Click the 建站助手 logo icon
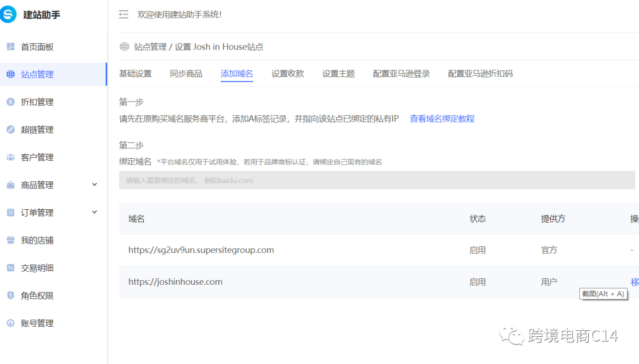639x364 pixels. pos(8,14)
